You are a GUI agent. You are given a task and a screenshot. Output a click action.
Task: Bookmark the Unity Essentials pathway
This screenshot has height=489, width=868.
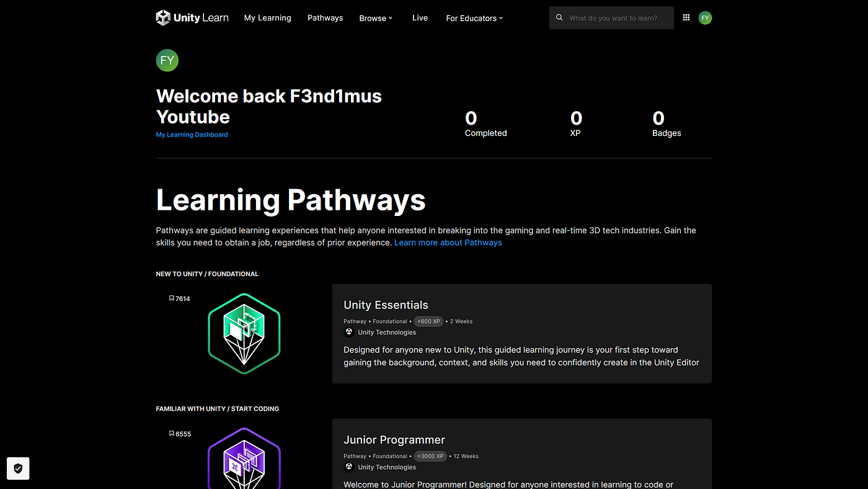pos(172,298)
